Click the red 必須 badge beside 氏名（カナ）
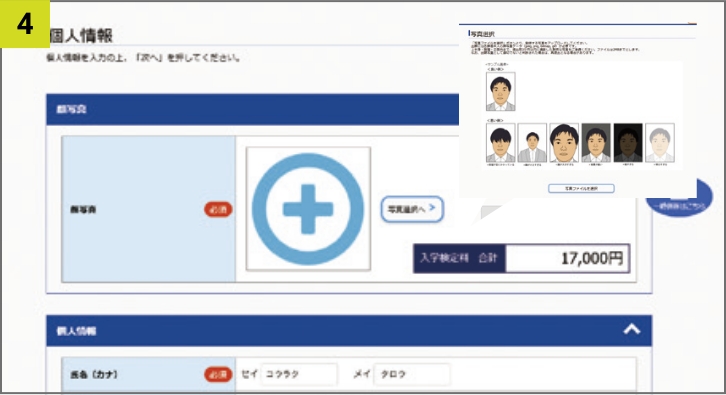The height and width of the screenshot is (395, 726). tap(218, 374)
